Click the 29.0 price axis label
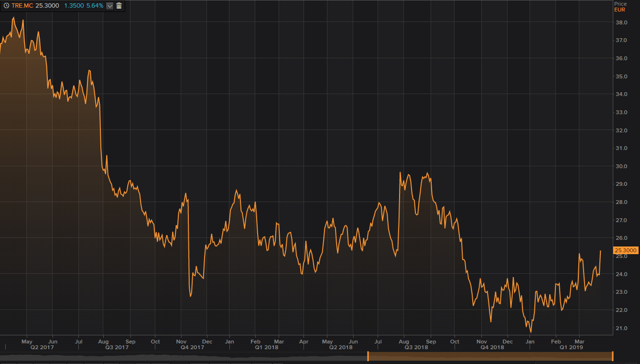 tap(621, 184)
